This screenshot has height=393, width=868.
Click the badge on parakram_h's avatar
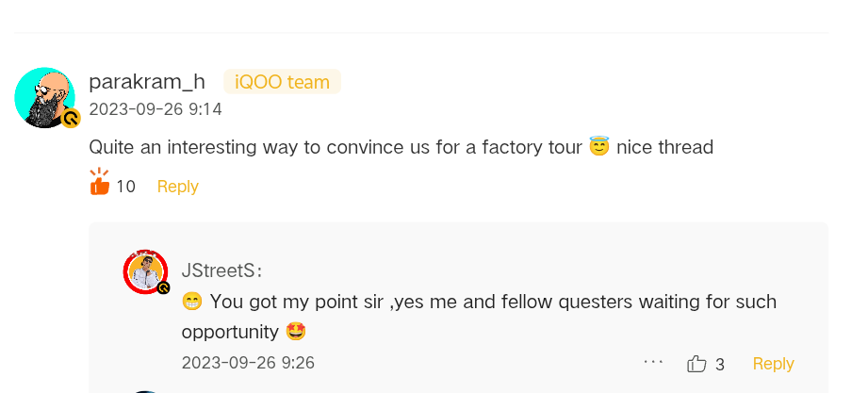tap(71, 119)
